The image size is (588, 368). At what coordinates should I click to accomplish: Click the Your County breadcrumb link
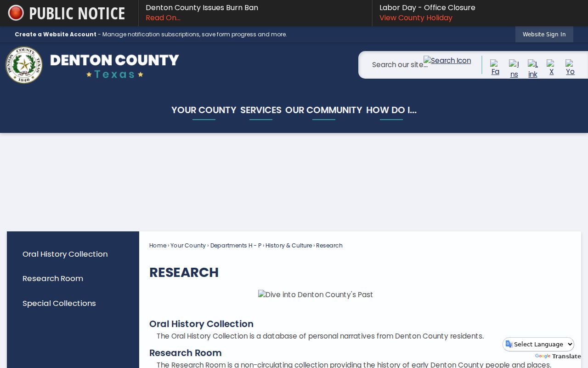[x=188, y=246]
